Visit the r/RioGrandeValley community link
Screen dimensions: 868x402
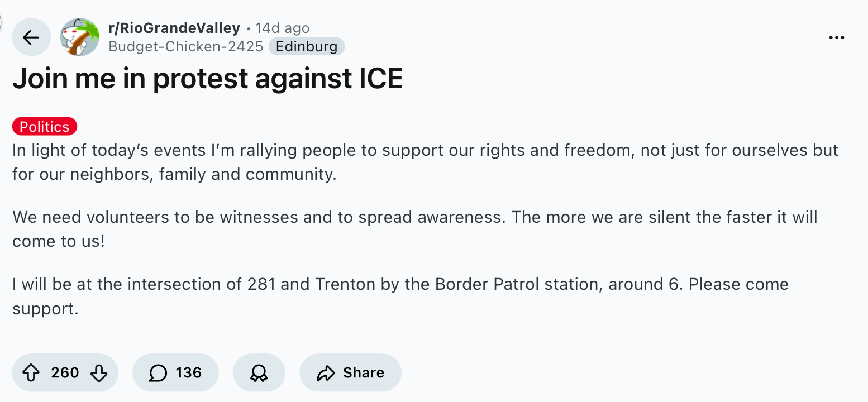point(174,28)
